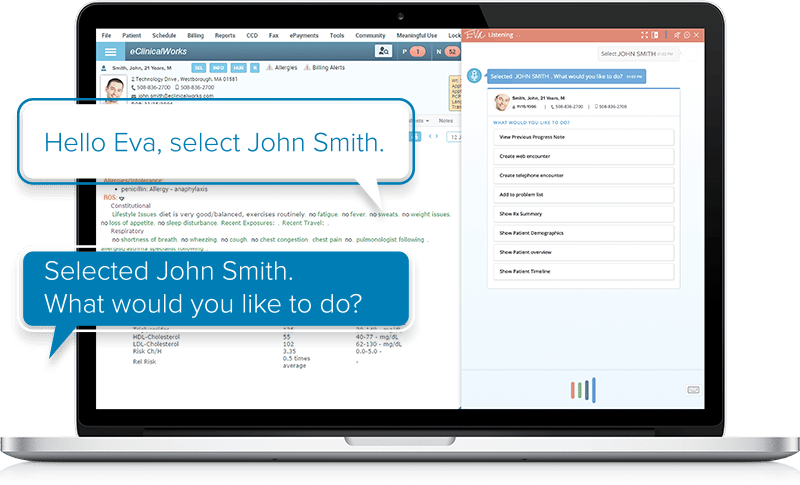Click the date field beside the arrows
The image size is (800, 485).
pos(454,137)
